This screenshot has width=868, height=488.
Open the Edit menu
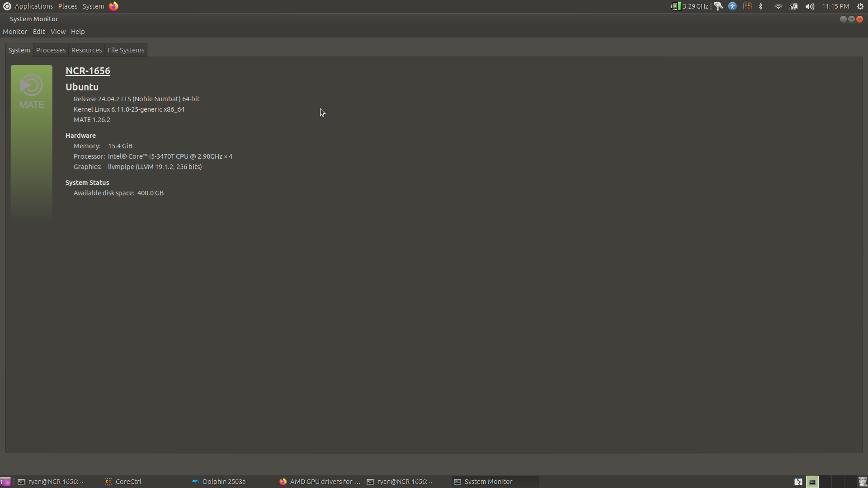point(39,32)
